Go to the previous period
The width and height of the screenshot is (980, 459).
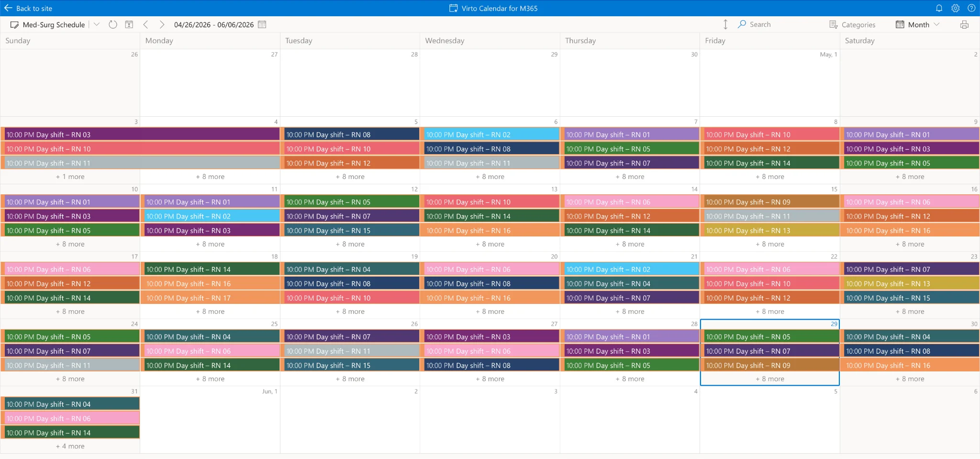[145, 24]
